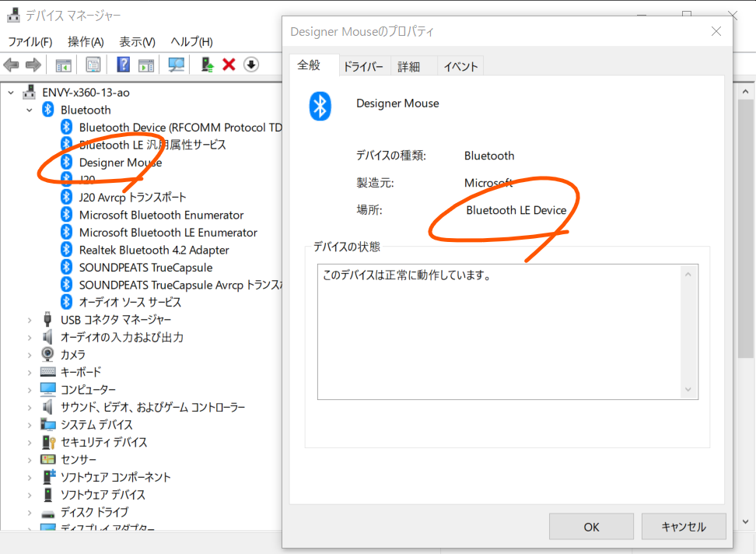Click the show/hide console tree icon
756x554 pixels.
tap(63, 65)
